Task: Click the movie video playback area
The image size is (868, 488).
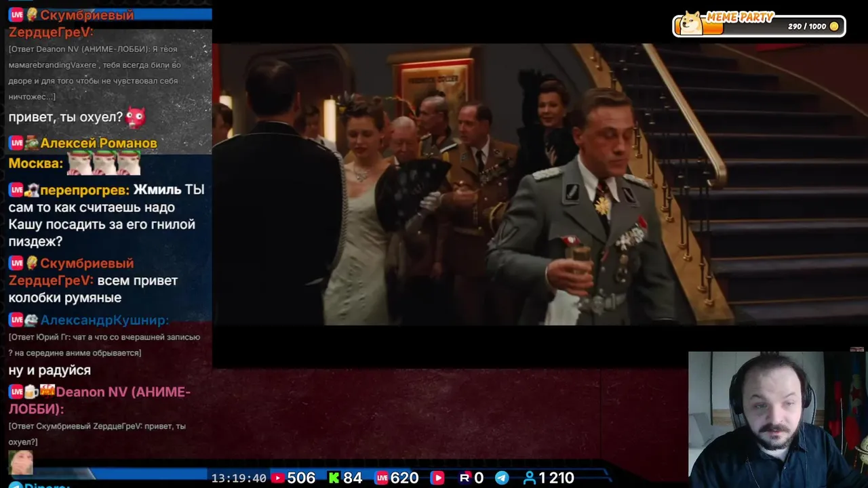Action: (540, 185)
